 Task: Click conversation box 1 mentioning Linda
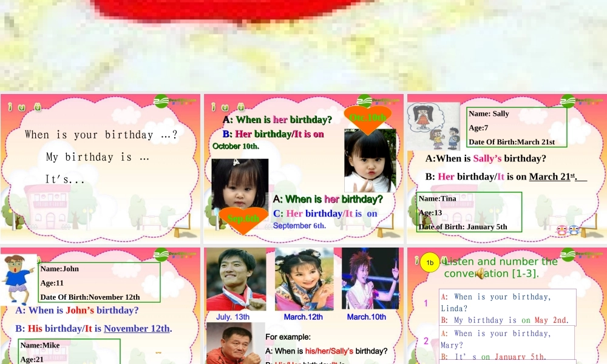click(507, 308)
